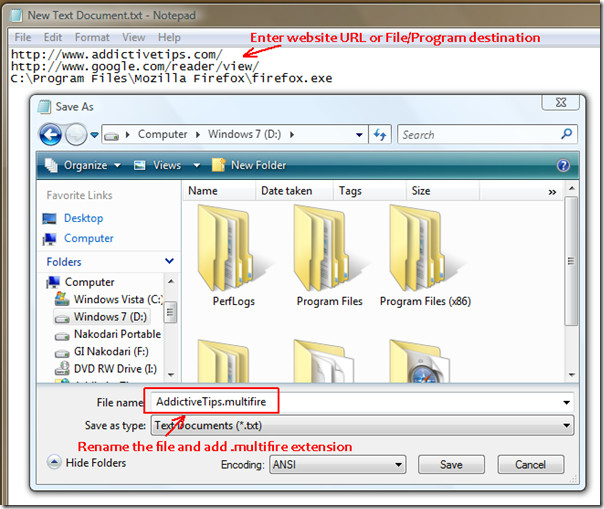
Task: Sort by Name column header
Action: 219,191
